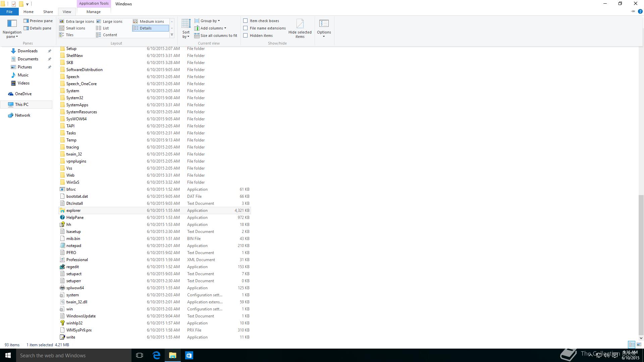644x362 pixels.
Task: Click the Application Tools tab header
Action: 94,4
